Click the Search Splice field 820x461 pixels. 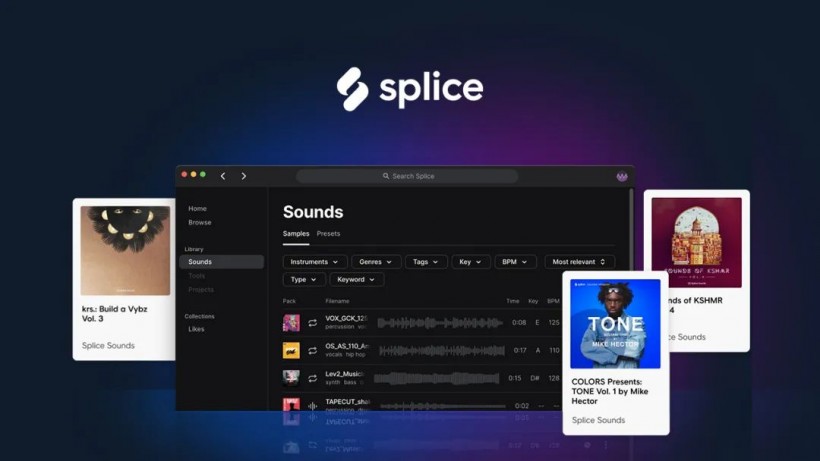(407, 176)
